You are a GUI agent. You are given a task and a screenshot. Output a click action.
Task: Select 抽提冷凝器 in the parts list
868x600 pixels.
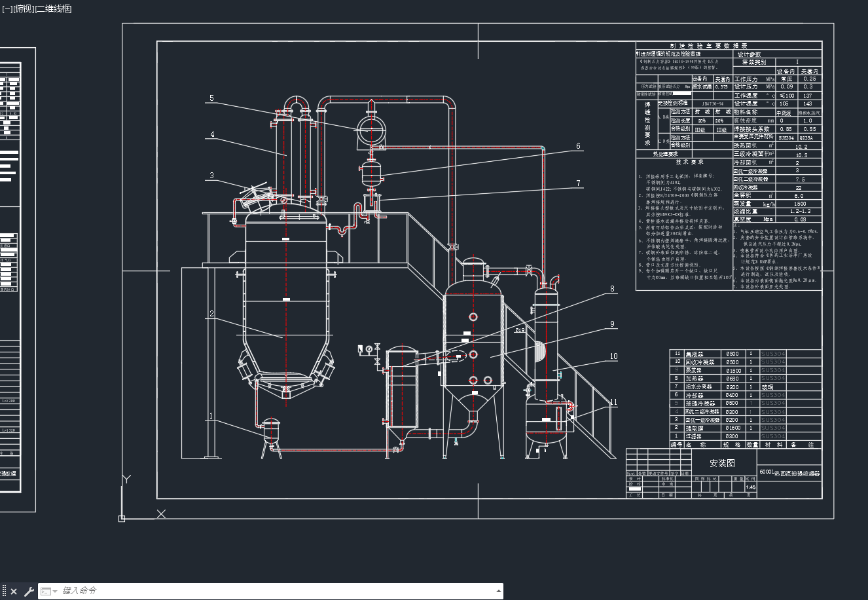(700, 403)
